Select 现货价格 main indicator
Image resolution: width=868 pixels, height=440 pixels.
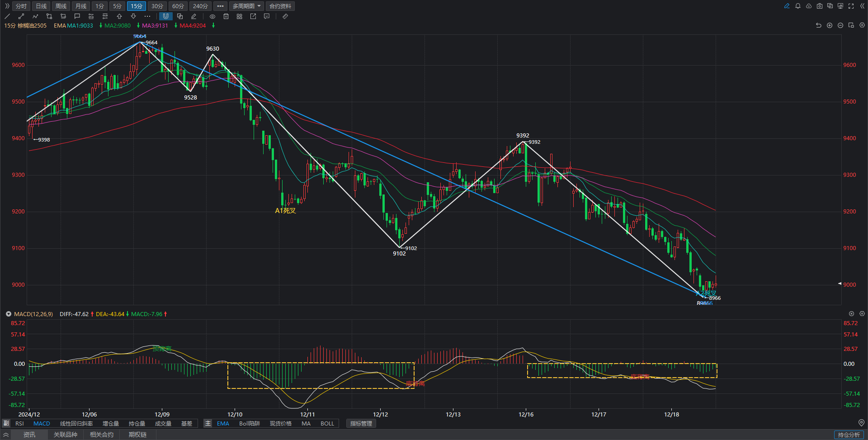(281, 424)
